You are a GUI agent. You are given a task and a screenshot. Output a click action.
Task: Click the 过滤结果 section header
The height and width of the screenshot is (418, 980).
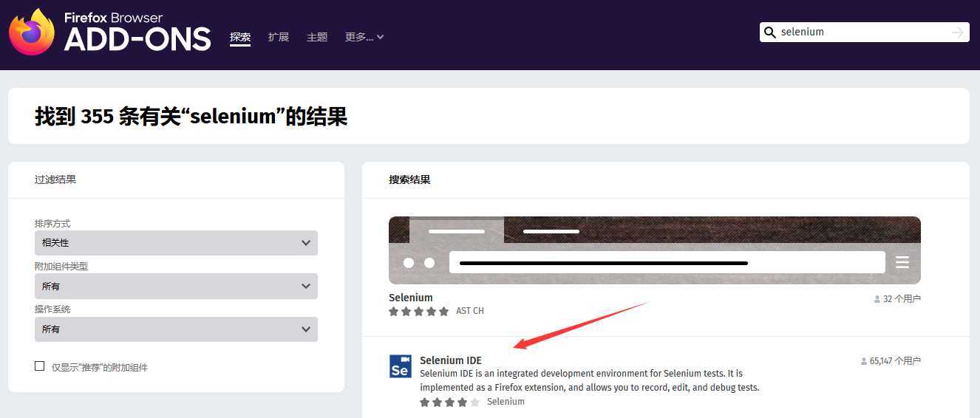click(55, 179)
